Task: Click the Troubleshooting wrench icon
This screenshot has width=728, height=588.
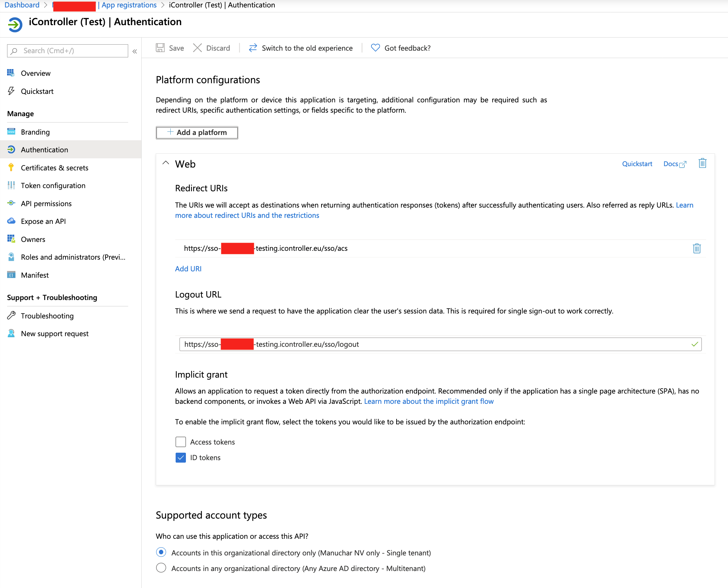Action: 11,316
